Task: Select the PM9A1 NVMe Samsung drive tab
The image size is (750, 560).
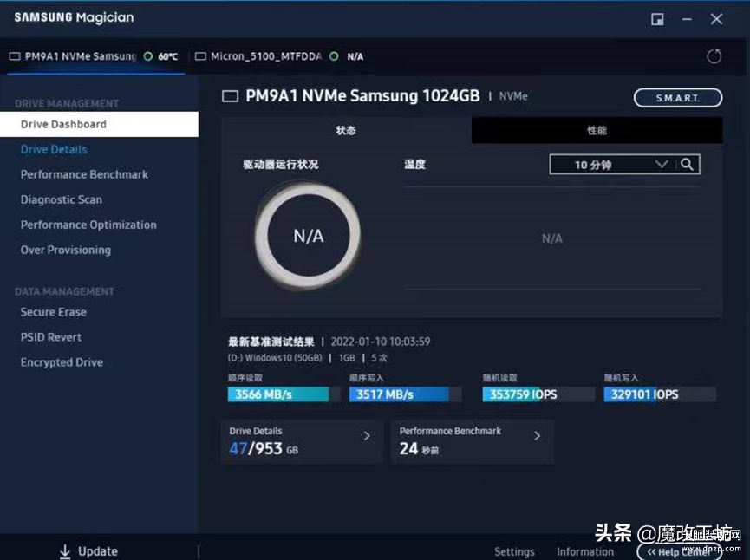Action: click(x=95, y=56)
